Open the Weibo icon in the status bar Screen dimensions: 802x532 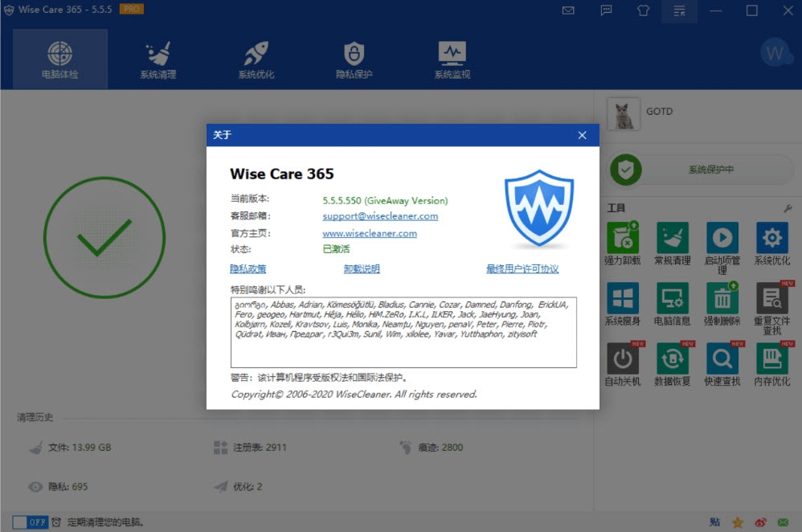760,522
